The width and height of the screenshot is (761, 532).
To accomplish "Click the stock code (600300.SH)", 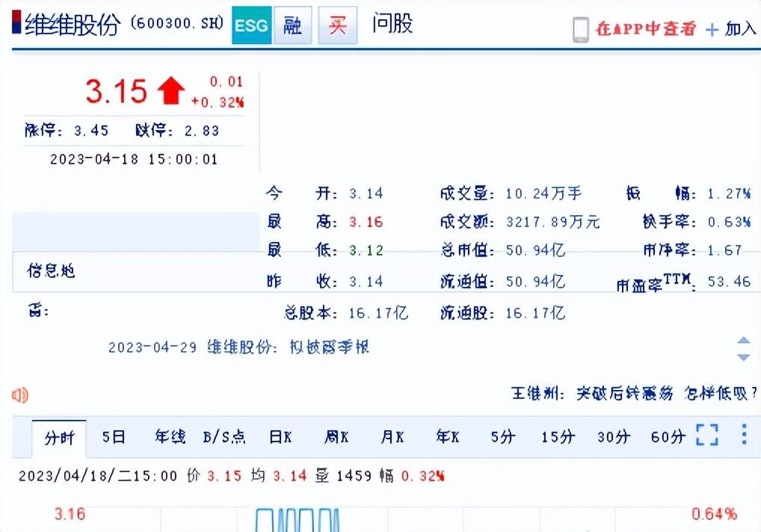I will tap(177, 23).
